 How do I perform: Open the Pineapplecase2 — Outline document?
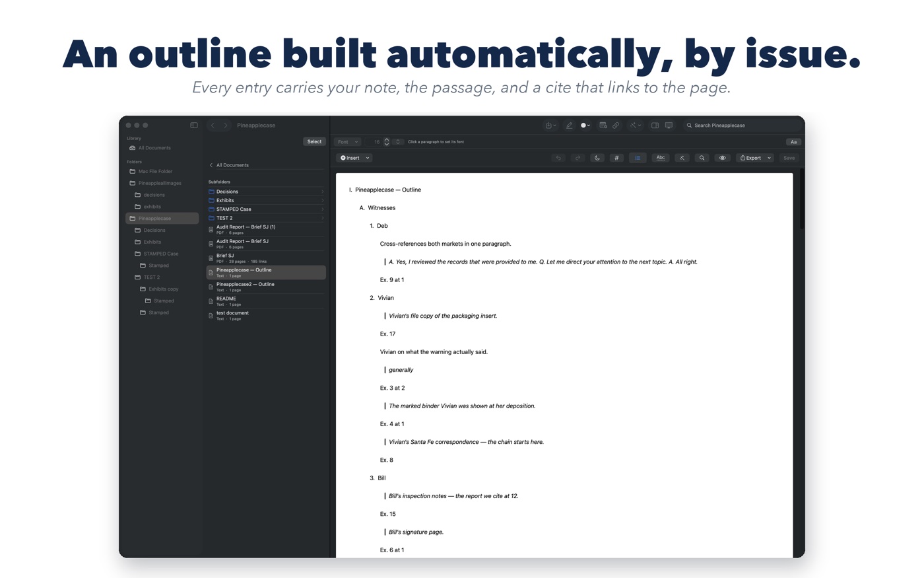pos(266,287)
